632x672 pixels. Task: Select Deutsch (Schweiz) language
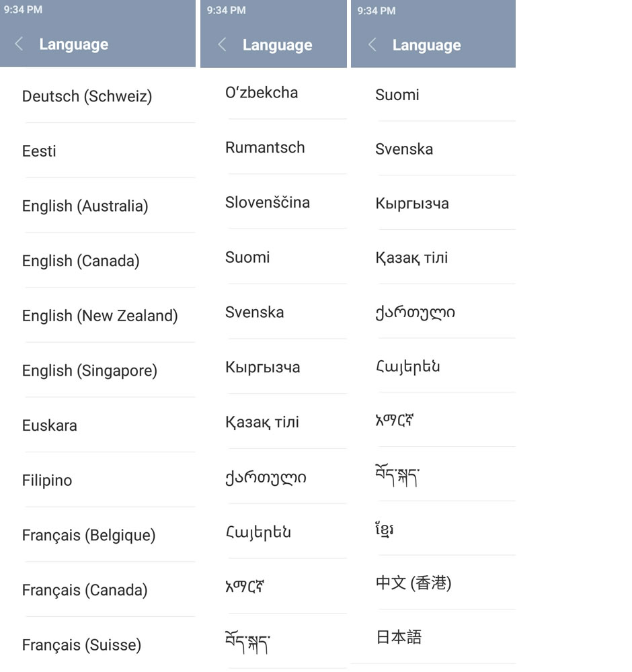coord(87,96)
